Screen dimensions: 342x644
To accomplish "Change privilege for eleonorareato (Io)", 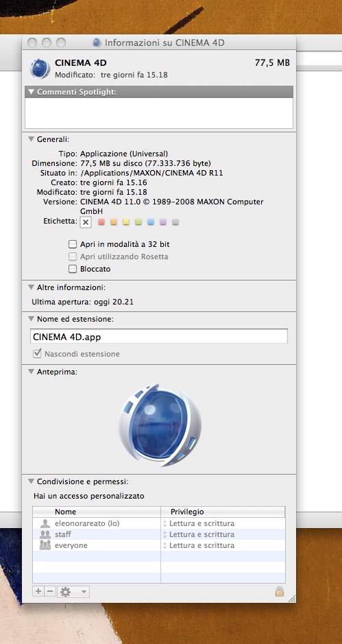I will (x=199, y=523).
